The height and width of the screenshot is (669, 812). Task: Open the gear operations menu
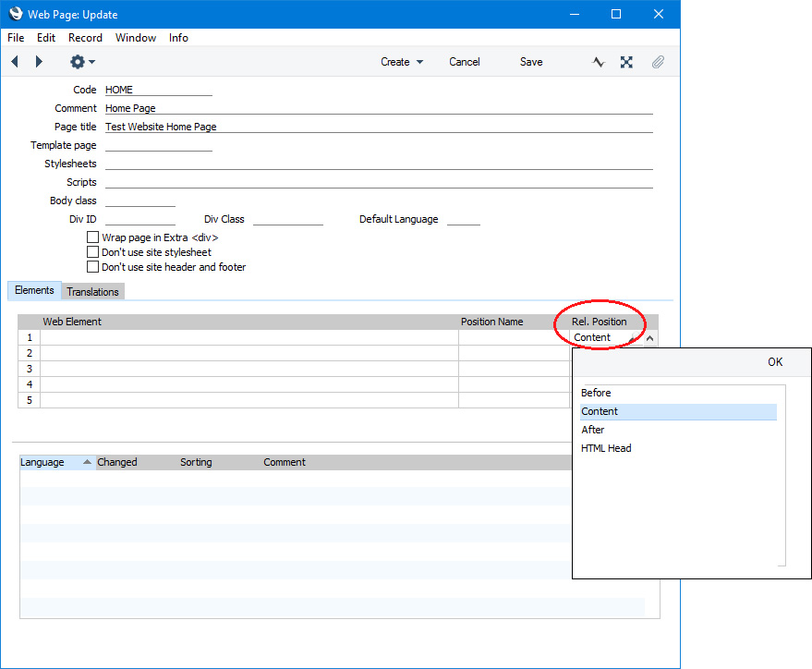point(82,62)
